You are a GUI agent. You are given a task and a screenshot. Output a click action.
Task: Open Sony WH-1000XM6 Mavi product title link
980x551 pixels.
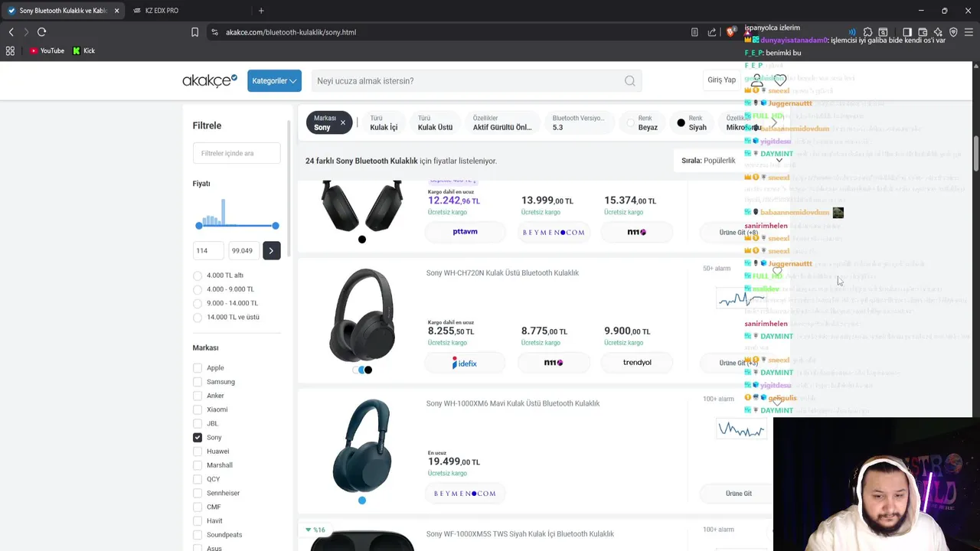(x=513, y=404)
